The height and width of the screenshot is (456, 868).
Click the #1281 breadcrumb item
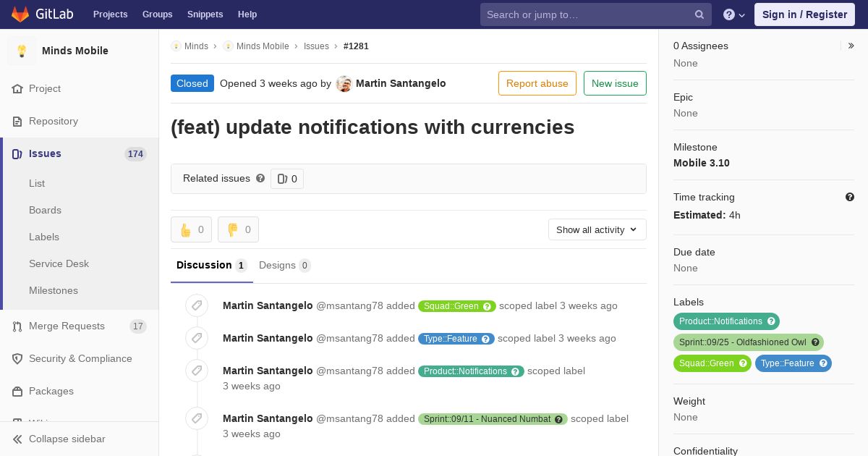[x=356, y=46]
